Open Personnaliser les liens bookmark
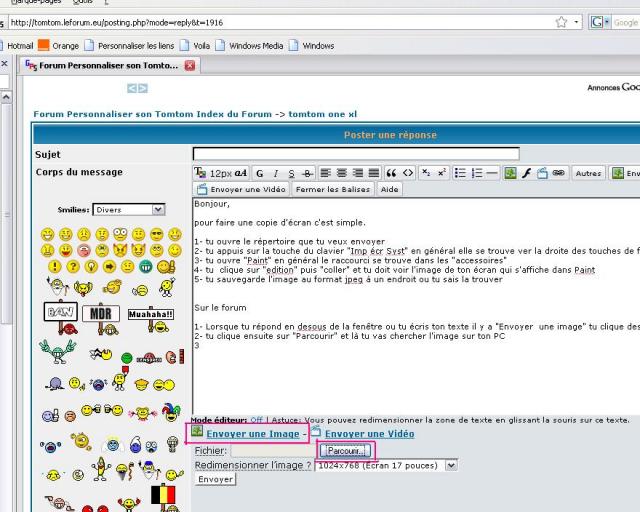Viewport: 640px width, 512px height. (129, 45)
